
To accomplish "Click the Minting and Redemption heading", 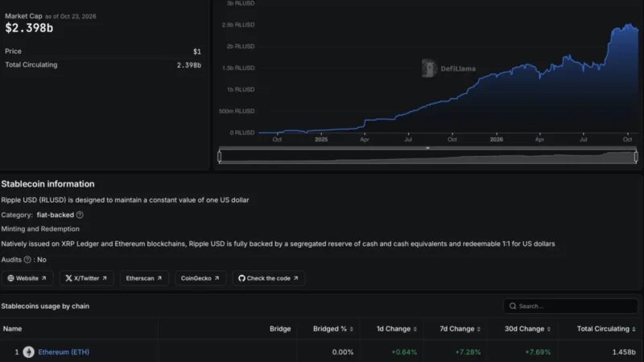I will 40,228.
